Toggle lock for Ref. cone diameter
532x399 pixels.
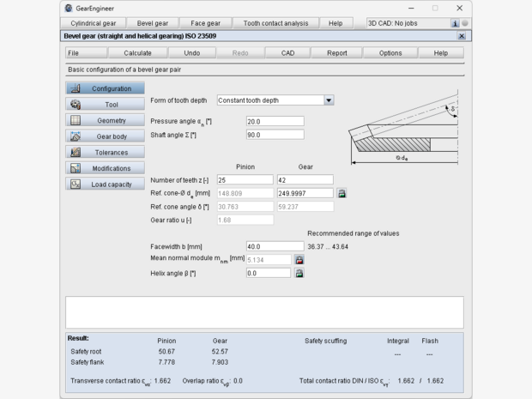pos(342,194)
